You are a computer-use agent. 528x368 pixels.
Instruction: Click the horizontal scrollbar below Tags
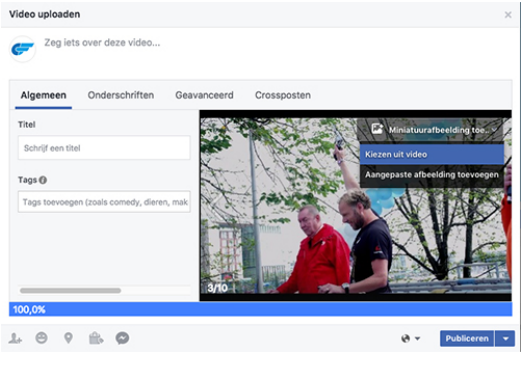coord(70,291)
